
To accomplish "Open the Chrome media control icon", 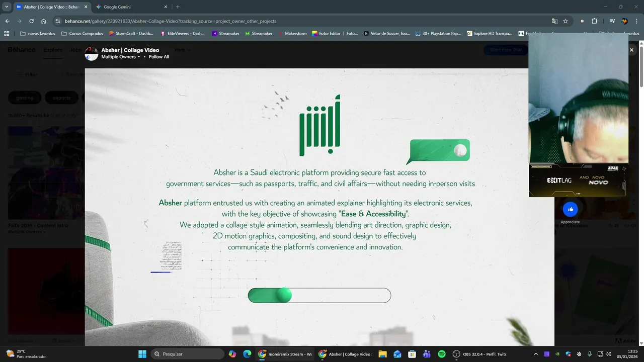I will [612, 21].
